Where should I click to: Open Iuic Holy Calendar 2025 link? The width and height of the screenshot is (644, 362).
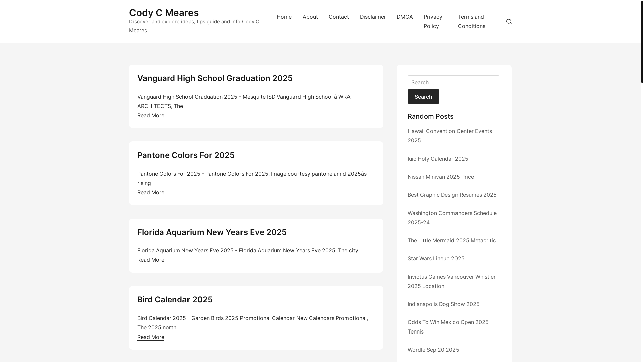coord(438,159)
